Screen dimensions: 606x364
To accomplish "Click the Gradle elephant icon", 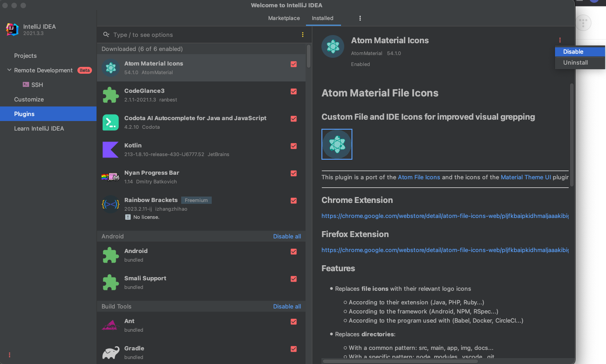I will click(110, 353).
